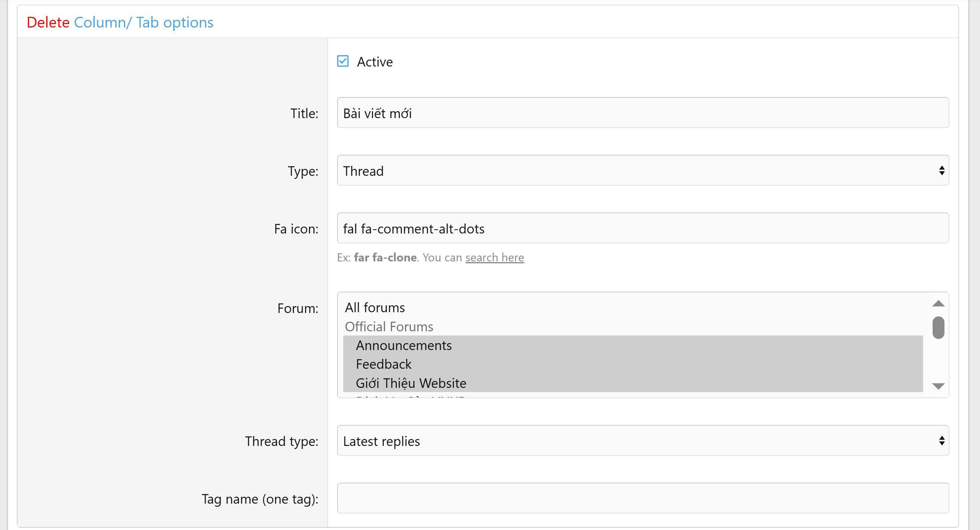Select Feedback in the Forum list

[x=383, y=364]
